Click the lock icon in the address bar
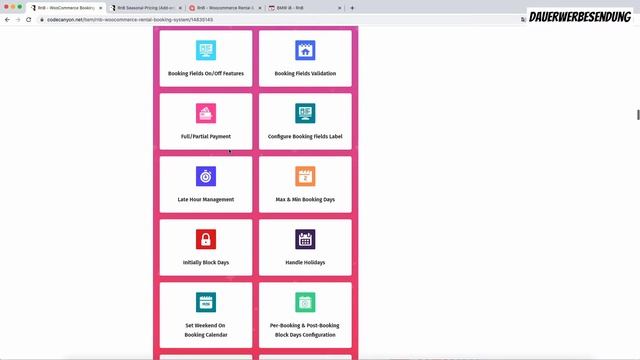 (42, 20)
